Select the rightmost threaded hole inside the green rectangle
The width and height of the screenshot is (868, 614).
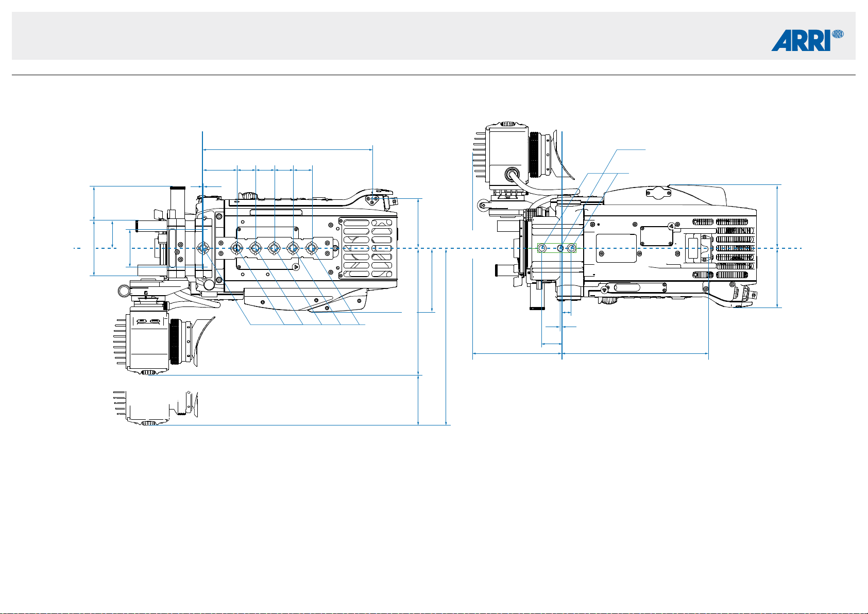pos(571,248)
